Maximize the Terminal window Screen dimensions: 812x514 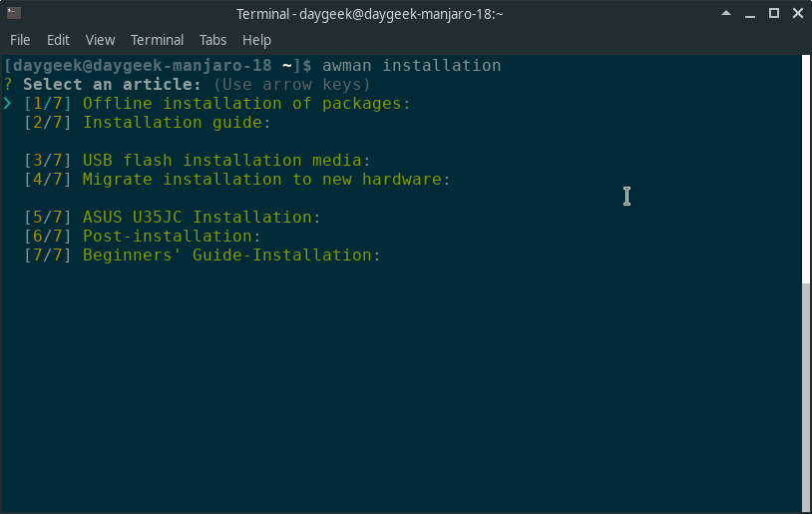point(774,13)
